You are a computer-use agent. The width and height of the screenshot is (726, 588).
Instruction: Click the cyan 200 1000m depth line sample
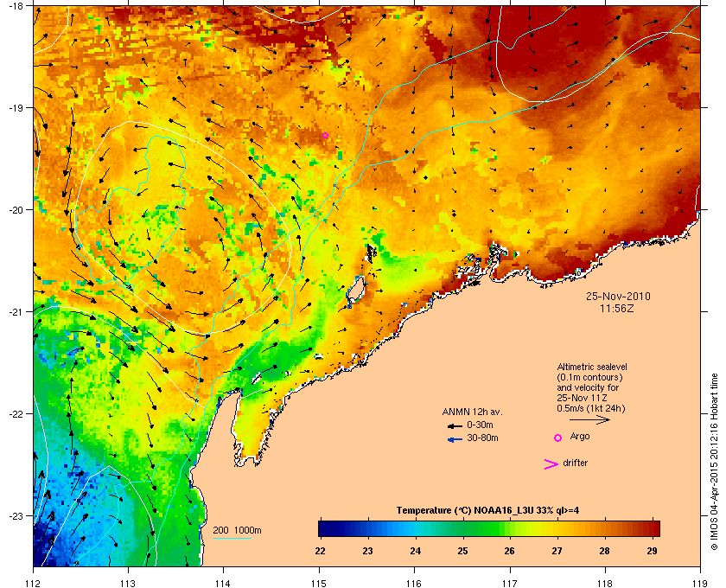pyautogui.click(x=232, y=539)
